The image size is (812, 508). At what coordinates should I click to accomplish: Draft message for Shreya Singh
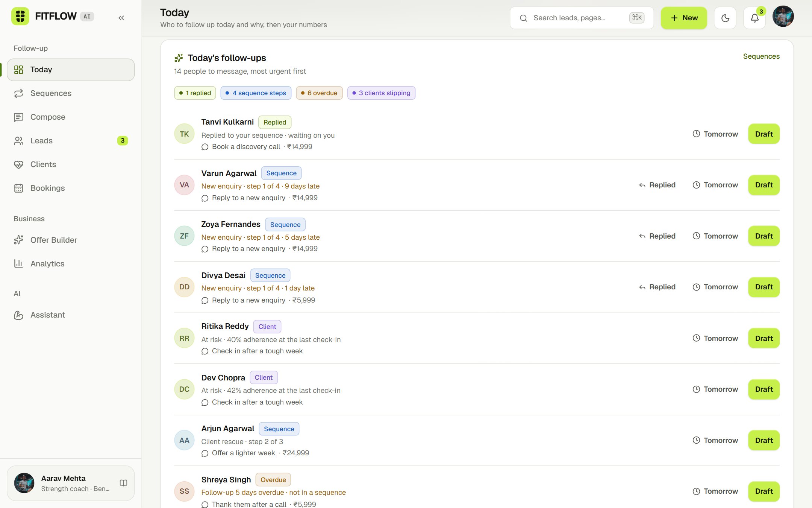pos(764,491)
